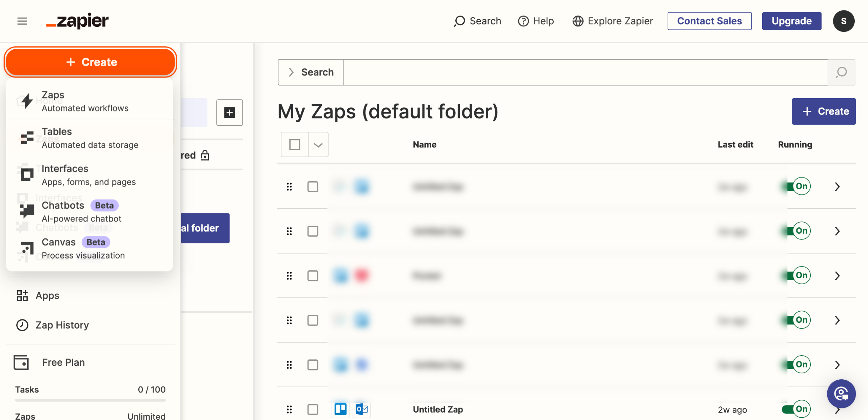The height and width of the screenshot is (420, 868).
Task: Open the chat support bubble icon
Action: point(841,394)
